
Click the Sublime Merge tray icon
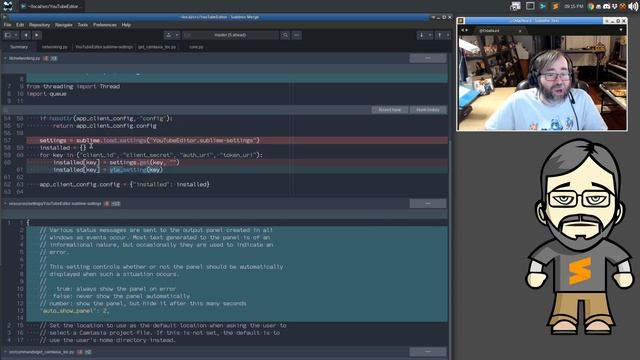[x=543, y=6]
